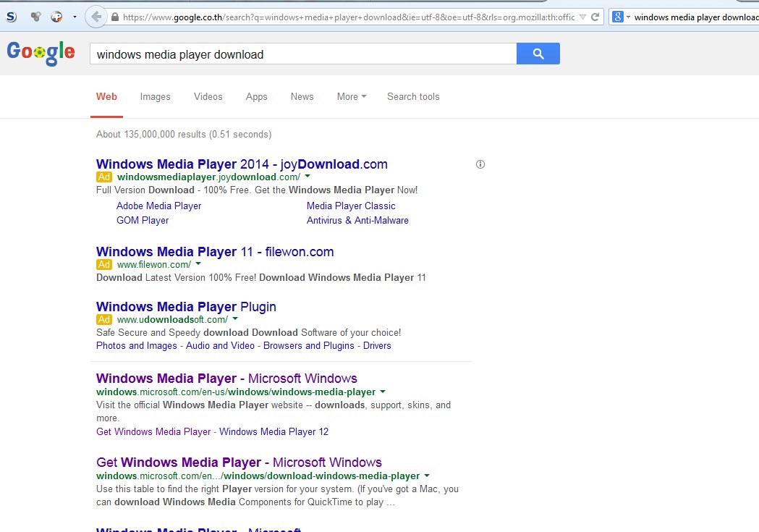The width and height of the screenshot is (759, 532).
Task: Open the URL history dropdown arrow
Action: coord(582,17)
